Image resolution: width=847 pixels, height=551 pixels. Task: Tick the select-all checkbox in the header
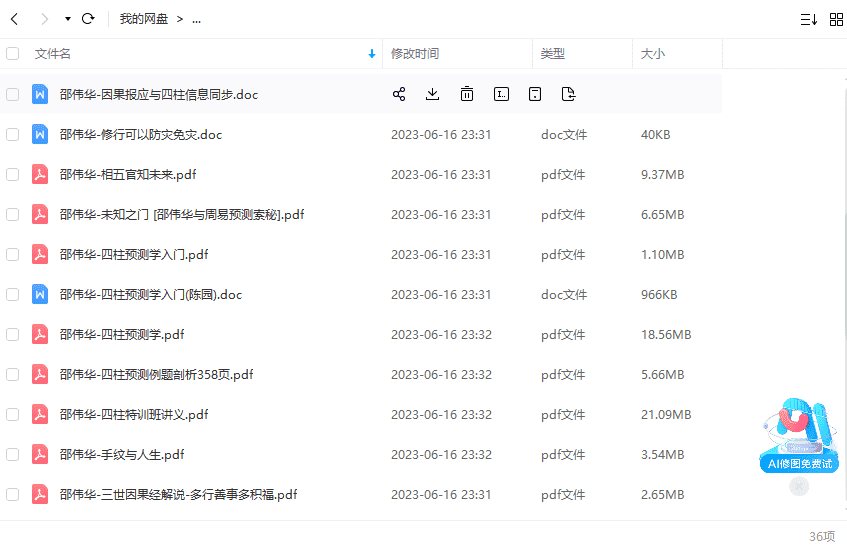pyautogui.click(x=13, y=54)
